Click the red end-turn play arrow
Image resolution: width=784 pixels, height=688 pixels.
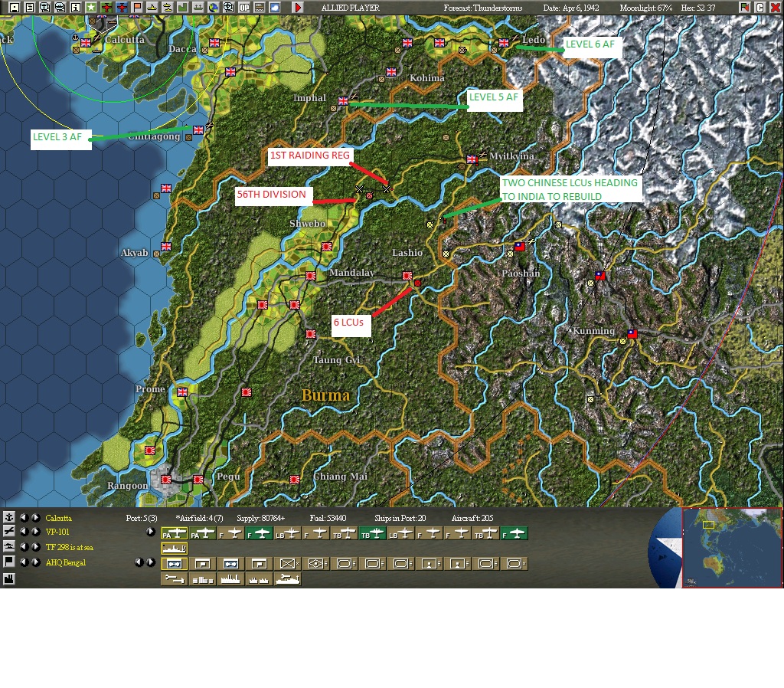coord(298,8)
